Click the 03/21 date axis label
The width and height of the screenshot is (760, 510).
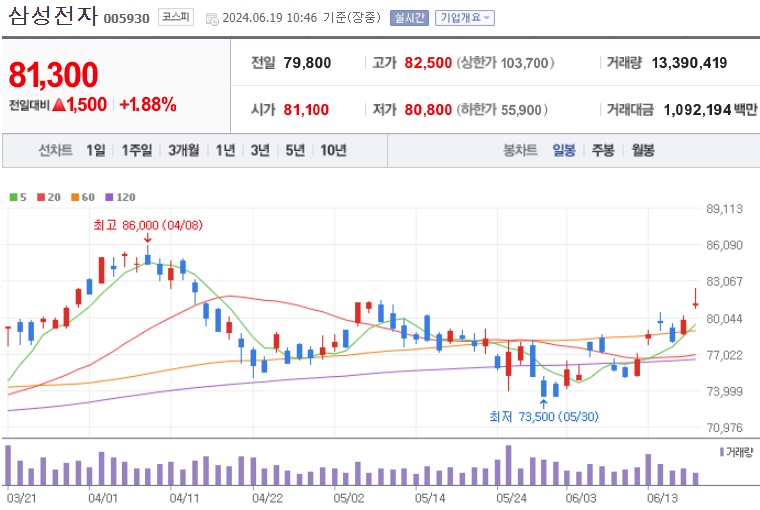pos(22,498)
